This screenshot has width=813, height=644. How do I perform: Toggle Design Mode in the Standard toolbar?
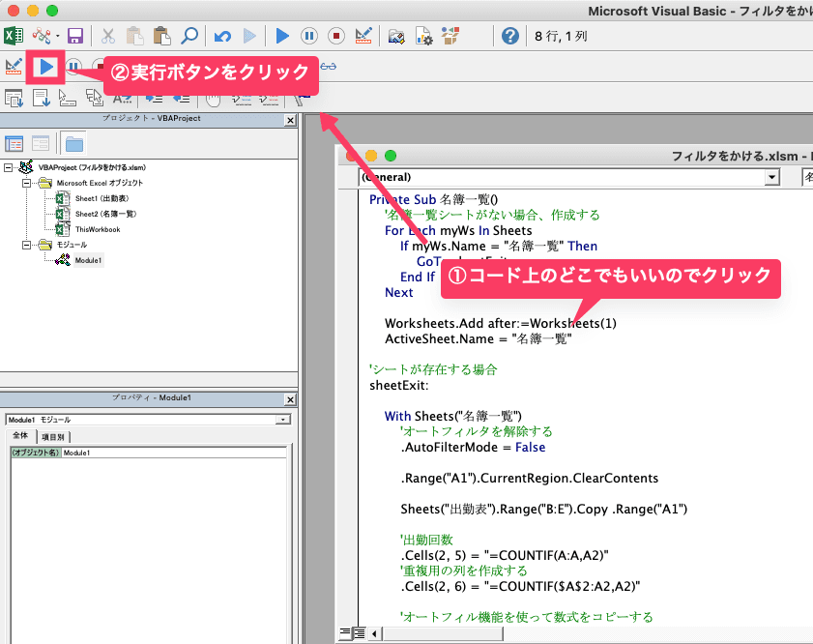pos(363,36)
